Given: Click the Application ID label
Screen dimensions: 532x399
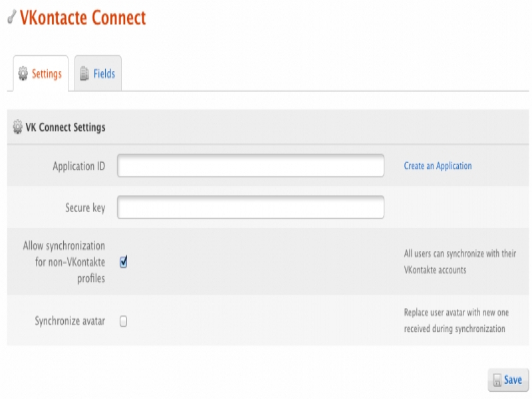Looking at the screenshot, I should point(78,166).
